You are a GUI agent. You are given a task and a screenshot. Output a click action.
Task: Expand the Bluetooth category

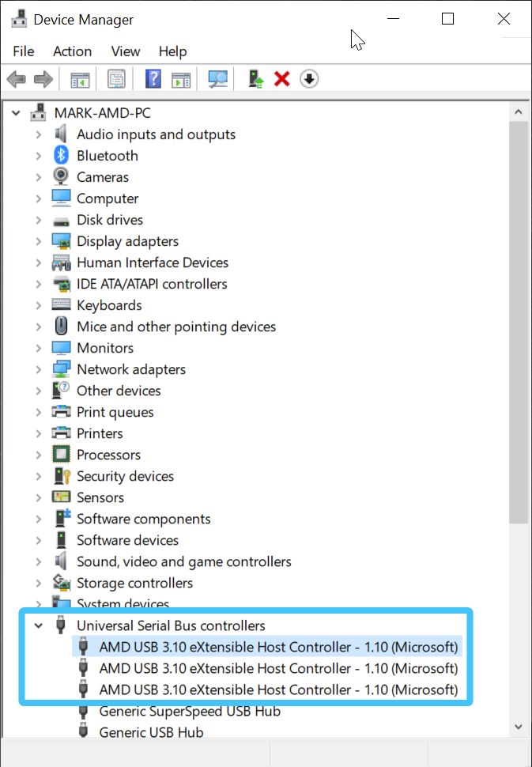click(x=38, y=156)
